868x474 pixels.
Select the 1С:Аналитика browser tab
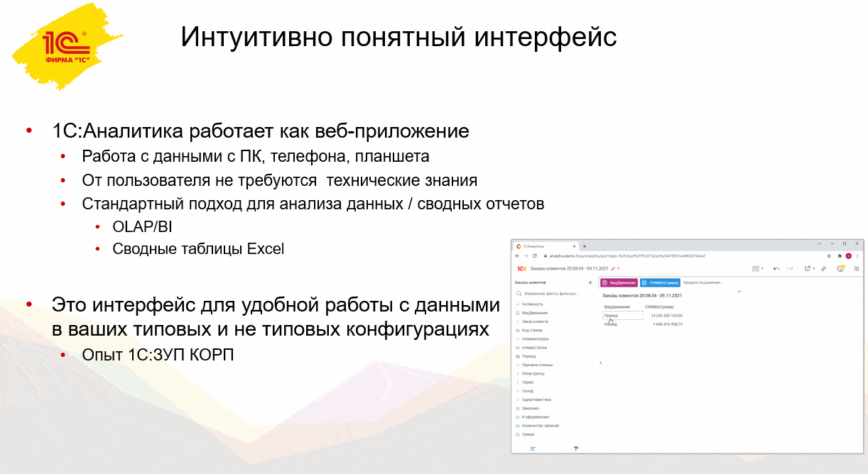[x=546, y=246]
